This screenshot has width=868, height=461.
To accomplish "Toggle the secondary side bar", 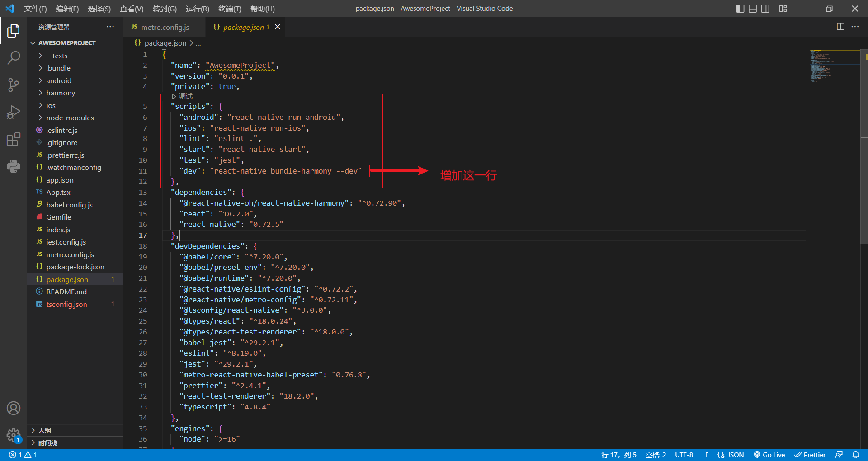I will tap(765, 9).
